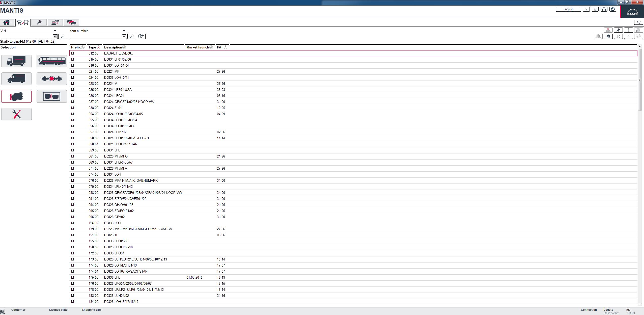Open the gearbox category icon
Viewport: 644px width, 315px height.
pyautogui.click(x=52, y=96)
